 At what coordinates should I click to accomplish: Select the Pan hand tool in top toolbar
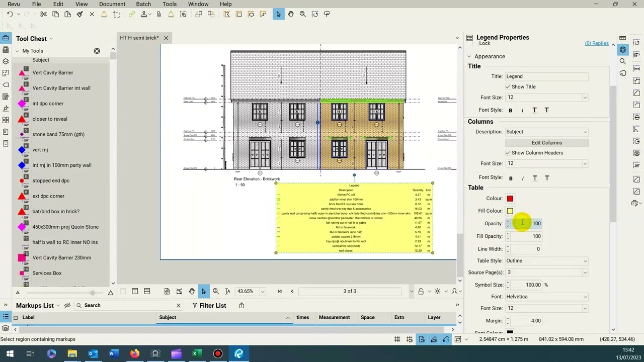point(290,15)
